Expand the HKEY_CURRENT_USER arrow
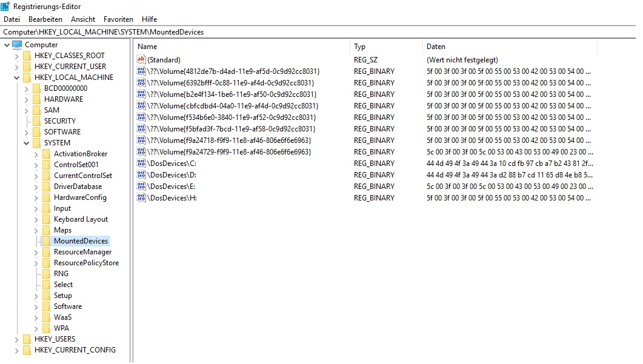 16,67
